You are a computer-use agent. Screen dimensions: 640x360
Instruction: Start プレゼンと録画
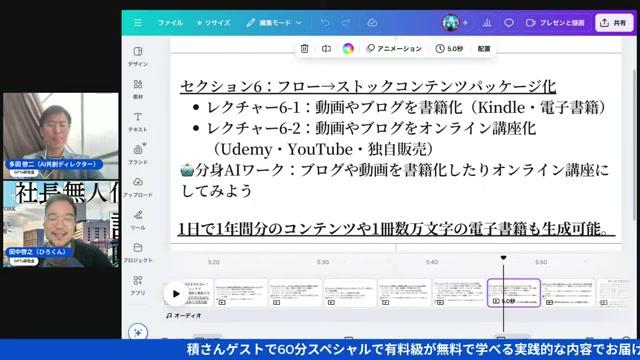point(555,23)
